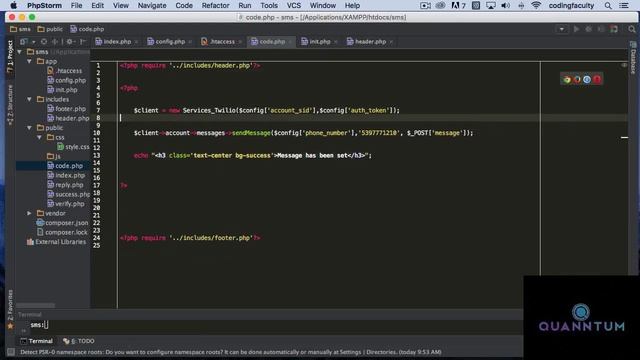640x360 pixels.
Task: Collapse the public folder arrow
Action: tap(29, 128)
